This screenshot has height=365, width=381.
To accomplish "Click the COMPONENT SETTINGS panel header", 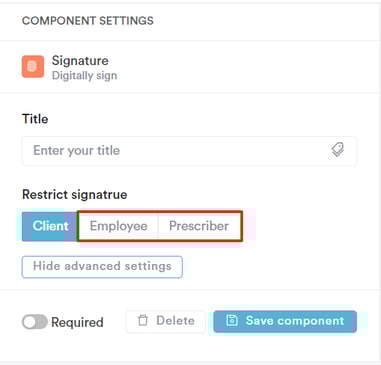I will pyautogui.click(x=88, y=21).
